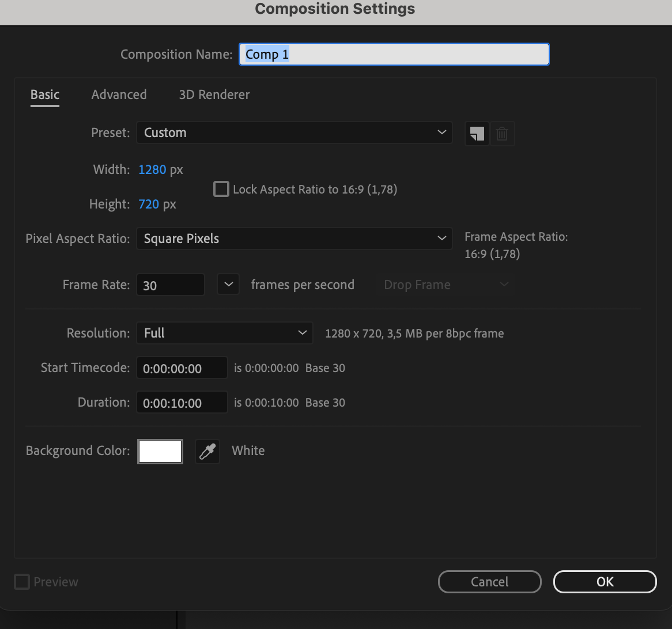Click the delete preset trash icon

point(502,133)
